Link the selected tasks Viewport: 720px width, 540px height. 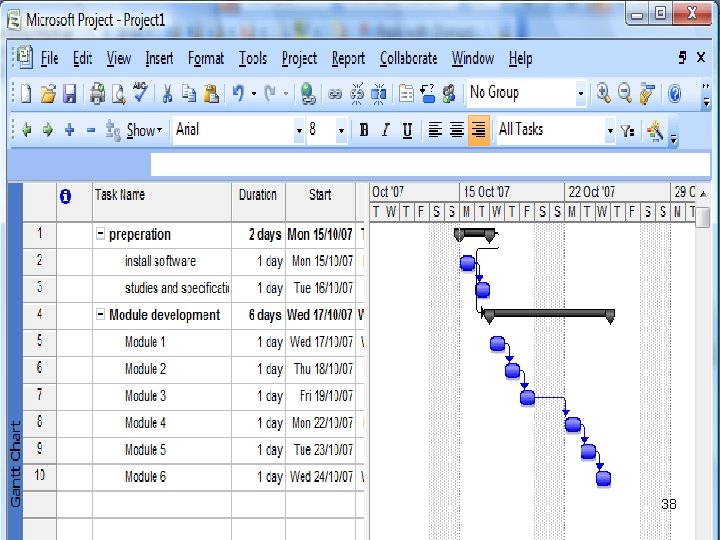point(335,94)
